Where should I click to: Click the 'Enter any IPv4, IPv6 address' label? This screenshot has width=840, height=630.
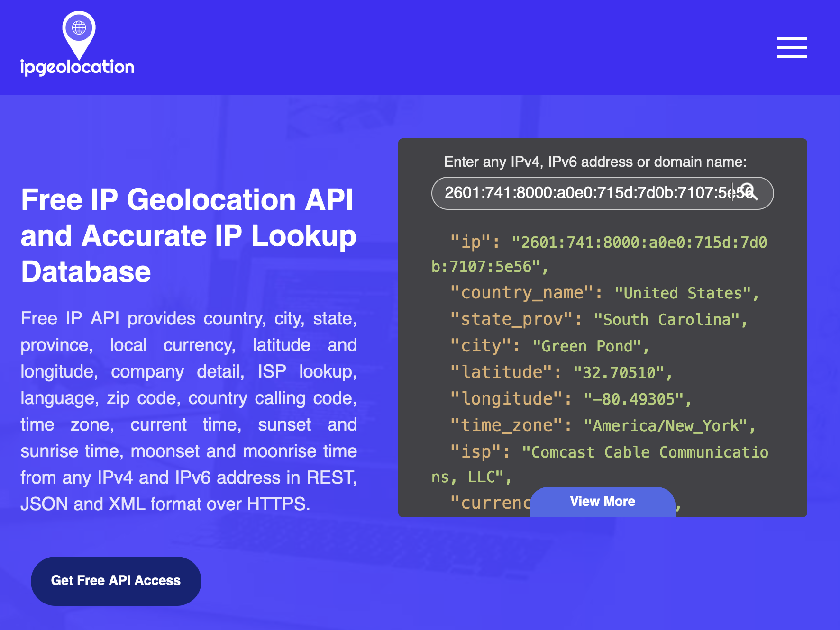pos(595,162)
